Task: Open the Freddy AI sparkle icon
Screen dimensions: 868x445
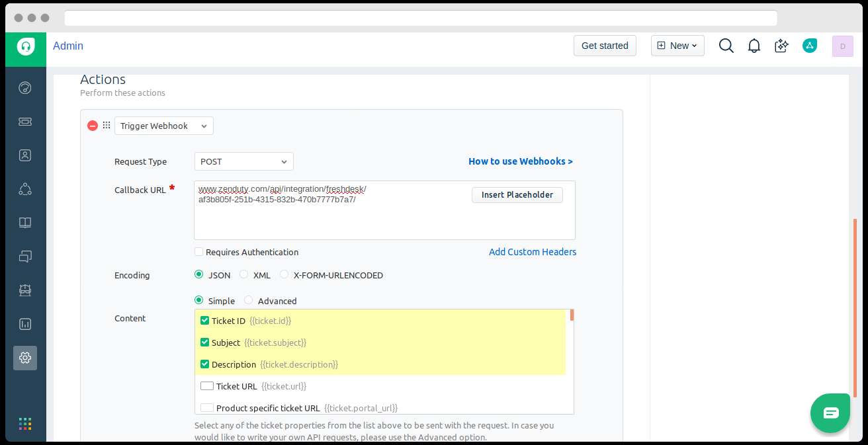Action: click(782, 46)
